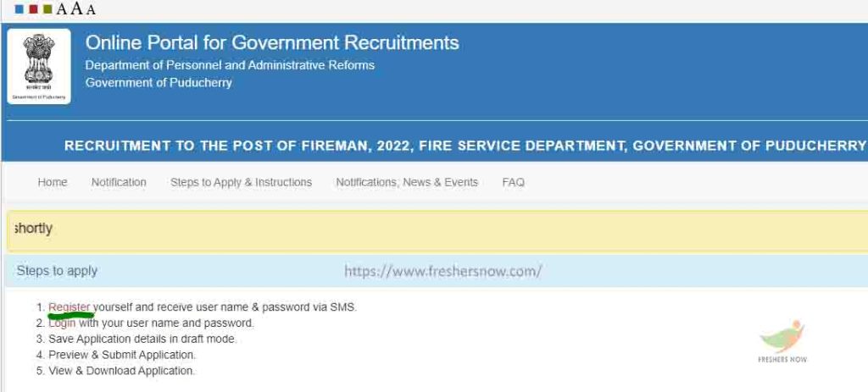Open the FAQ menu item
The image size is (868, 392).
[x=513, y=182]
